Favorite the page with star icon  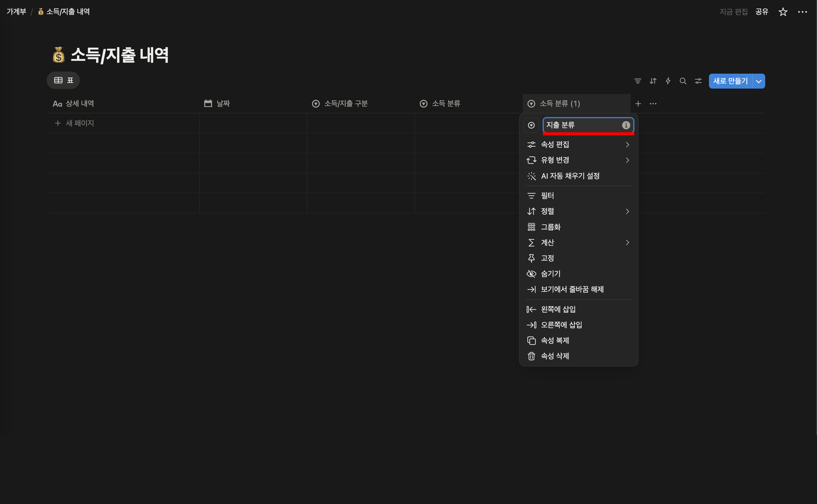pyautogui.click(x=783, y=12)
